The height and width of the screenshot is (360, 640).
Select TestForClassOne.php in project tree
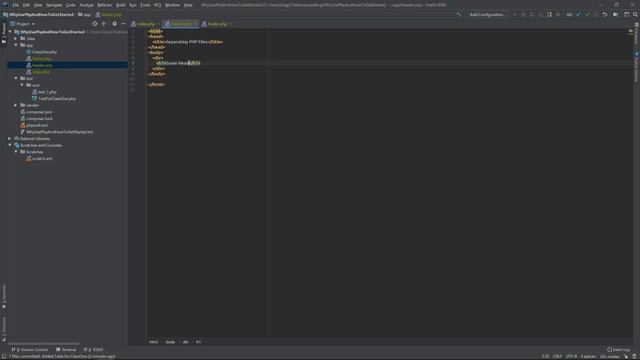click(56, 98)
